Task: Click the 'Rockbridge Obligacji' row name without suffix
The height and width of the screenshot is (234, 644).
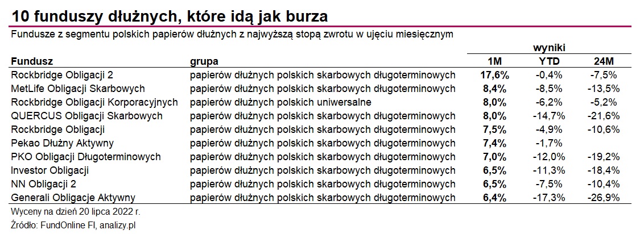Action: pos(57,129)
